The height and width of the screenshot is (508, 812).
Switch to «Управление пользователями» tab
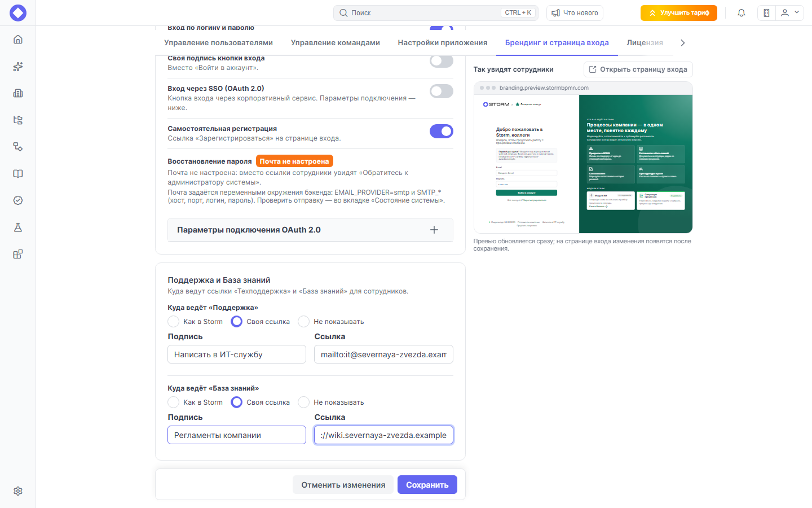[x=219, y=43]
